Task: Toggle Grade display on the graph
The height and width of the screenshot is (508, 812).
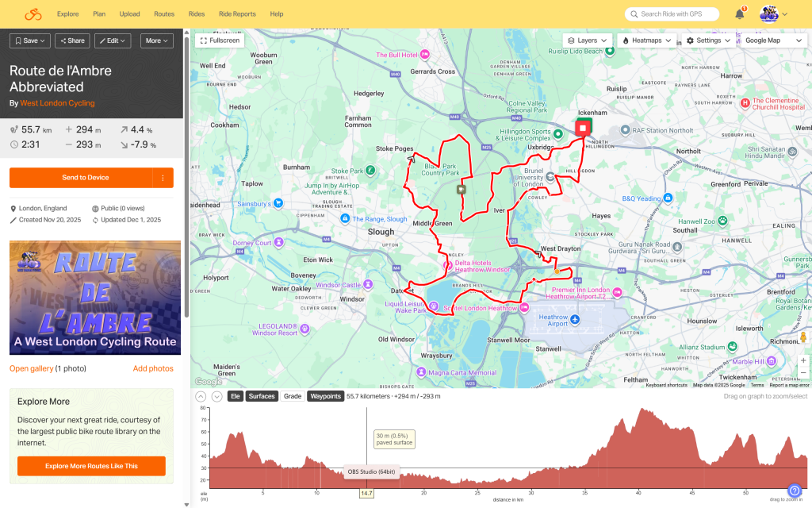Action: click(x=293, y=396)
